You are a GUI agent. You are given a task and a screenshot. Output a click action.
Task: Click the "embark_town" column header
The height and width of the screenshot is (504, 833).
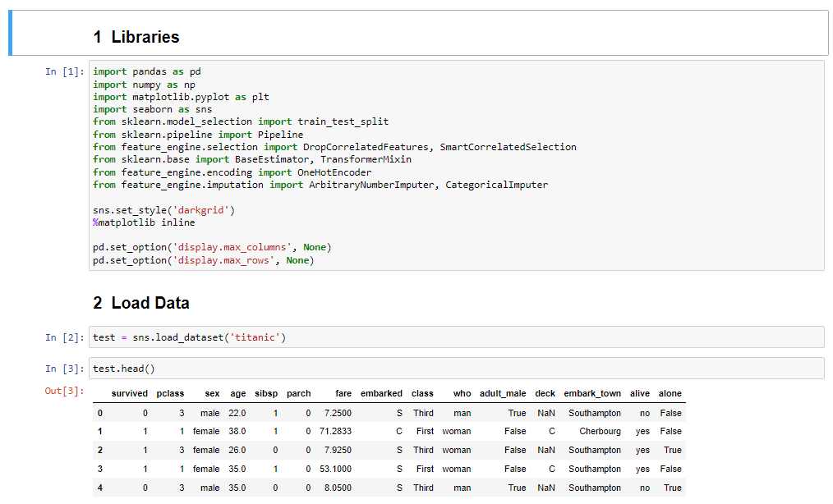[594, 393]
